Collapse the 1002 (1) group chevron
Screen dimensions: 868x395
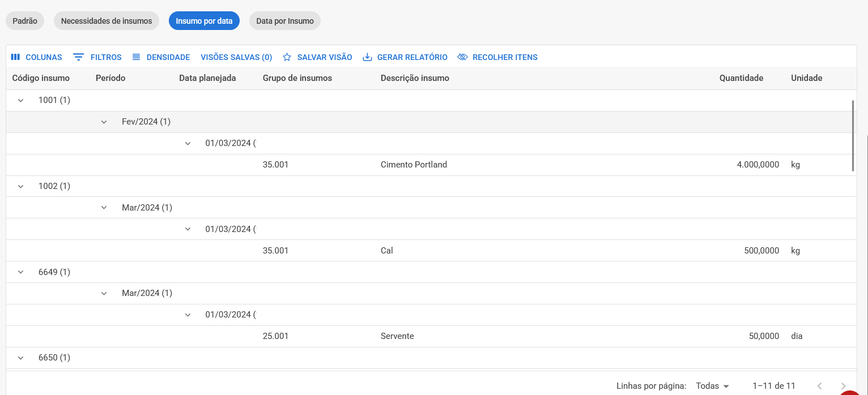21,186
